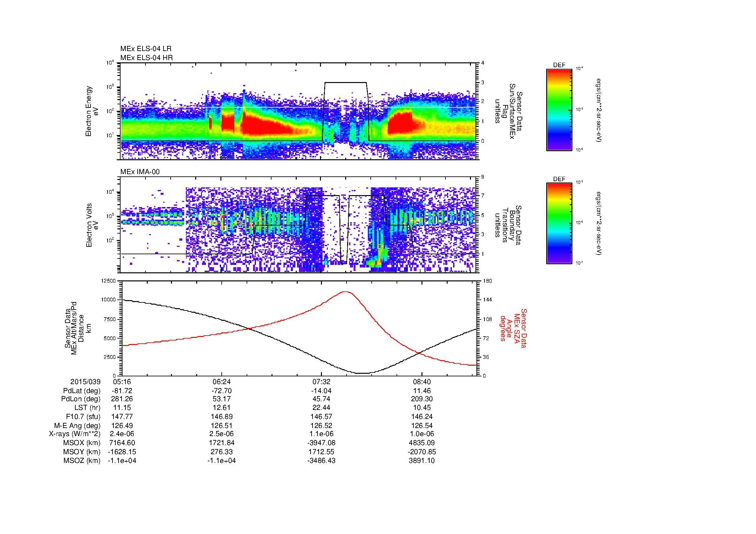Click M-E Ang value 126.52

click(322, 425)
